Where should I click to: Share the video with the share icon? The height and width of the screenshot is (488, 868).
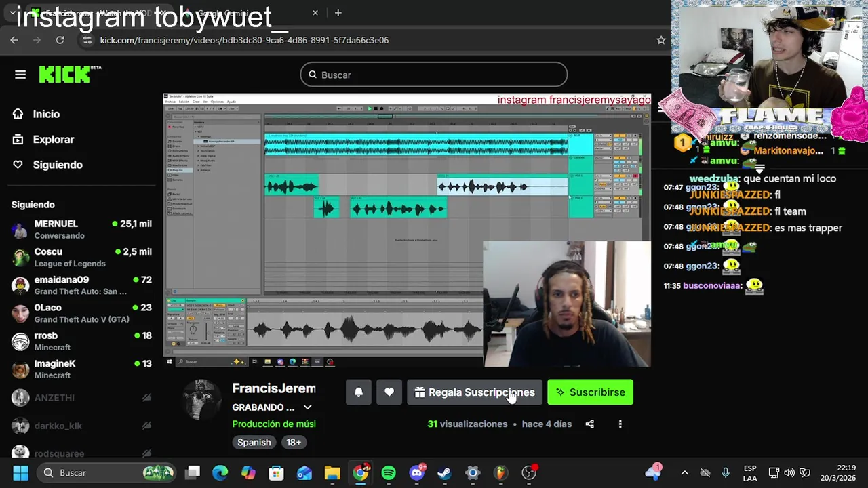[590, 424]
